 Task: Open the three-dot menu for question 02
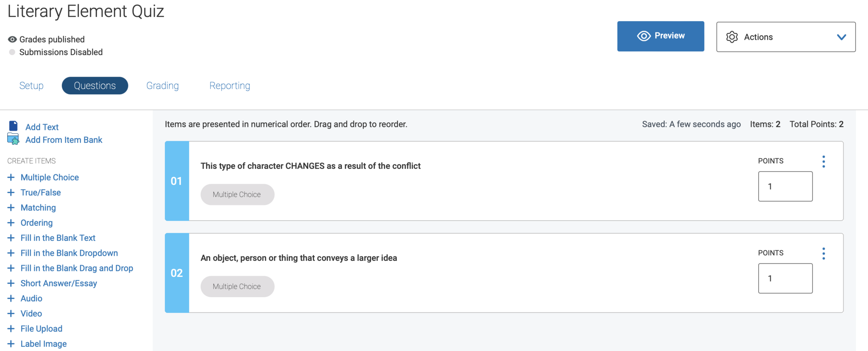point(823,253)
